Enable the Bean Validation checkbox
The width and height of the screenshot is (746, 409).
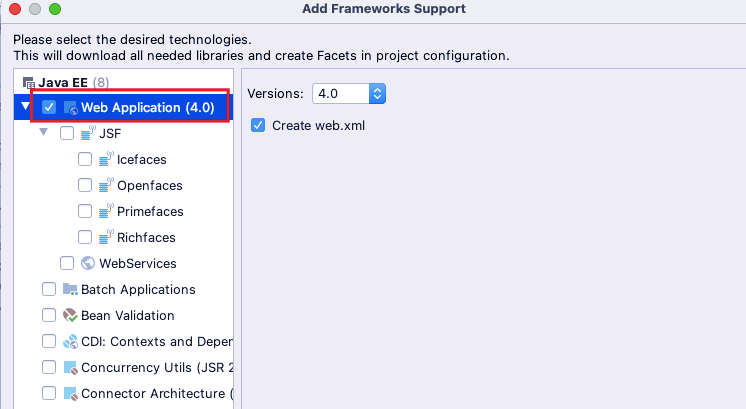(49, 315)
